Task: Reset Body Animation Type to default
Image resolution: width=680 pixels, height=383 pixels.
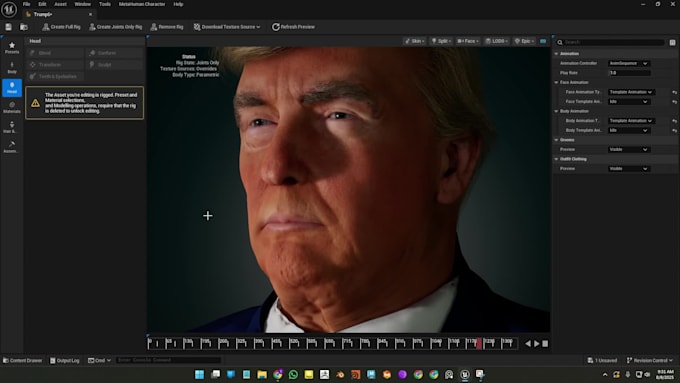Action: click(x=674, y=121)
